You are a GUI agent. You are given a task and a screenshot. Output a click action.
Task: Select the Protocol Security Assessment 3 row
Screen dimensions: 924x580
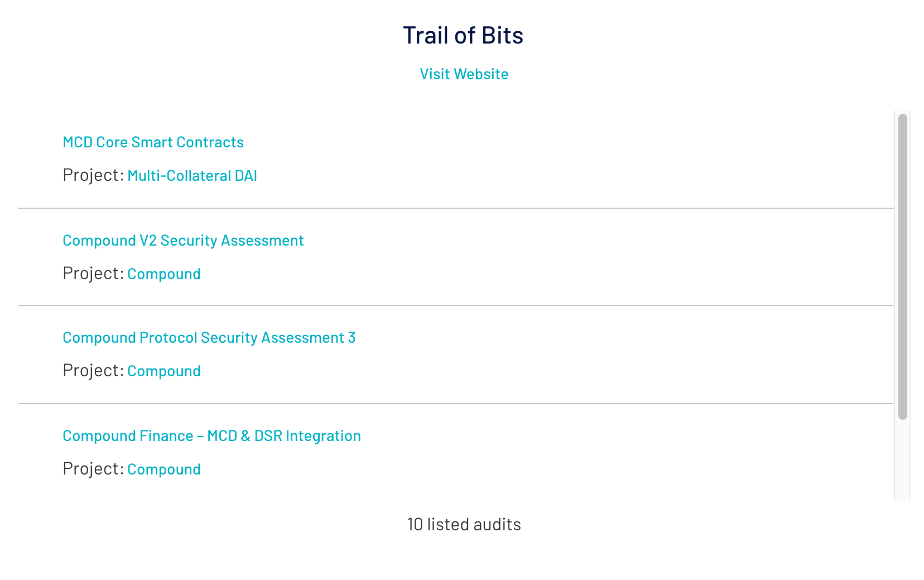tap(446, 354)
